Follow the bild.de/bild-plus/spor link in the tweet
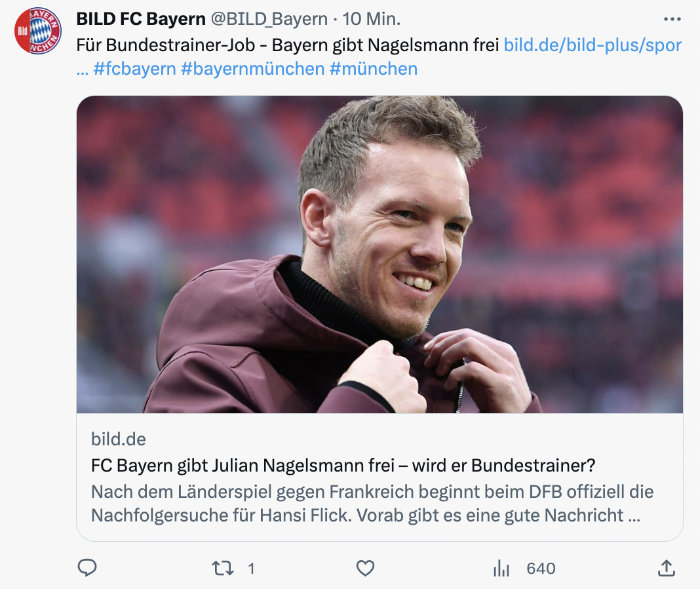 coord(593,45)
